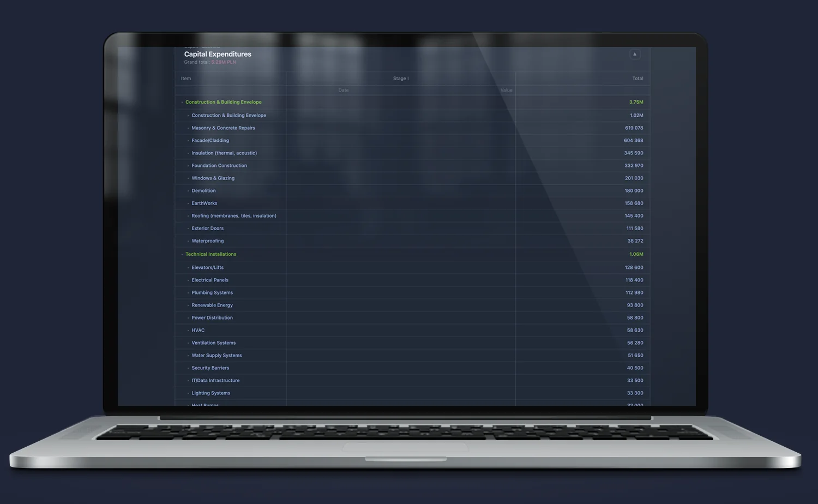This screenshot has height=504, width=818.
Task: Select the IT/Data Infrastructure row
Action: 412,381
